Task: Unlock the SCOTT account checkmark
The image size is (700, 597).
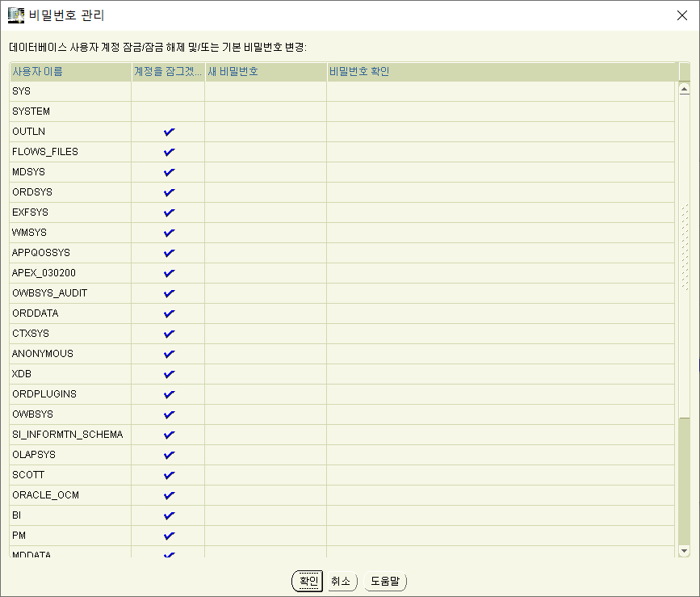Action: 169,475
